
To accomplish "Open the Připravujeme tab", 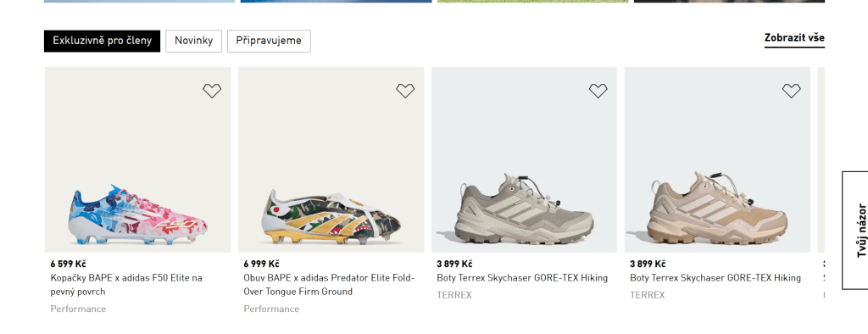I will (x=269, y=41).
